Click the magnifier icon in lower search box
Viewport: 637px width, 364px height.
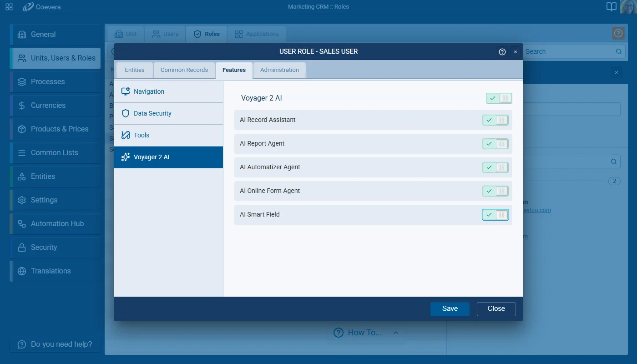coord(614,162)
